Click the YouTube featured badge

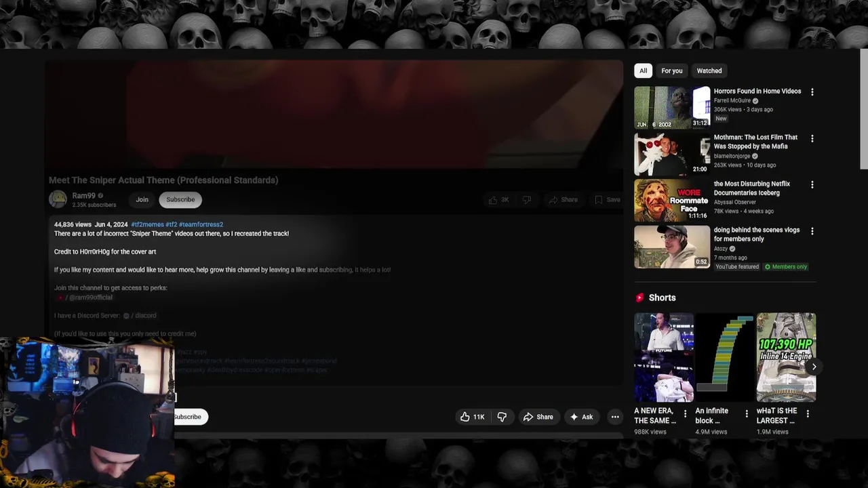pyautogui.click(x=737, y=267)
